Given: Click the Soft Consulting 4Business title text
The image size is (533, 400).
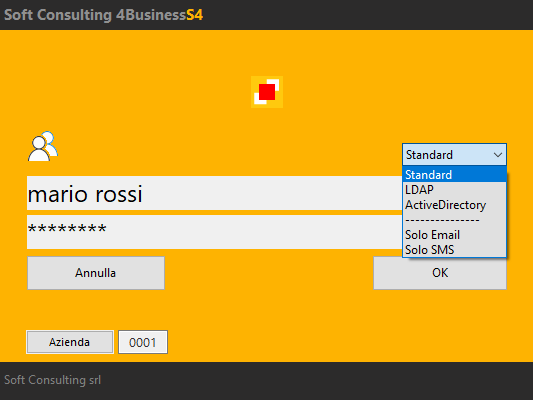Looking at the screenshot, I should 95,15.
